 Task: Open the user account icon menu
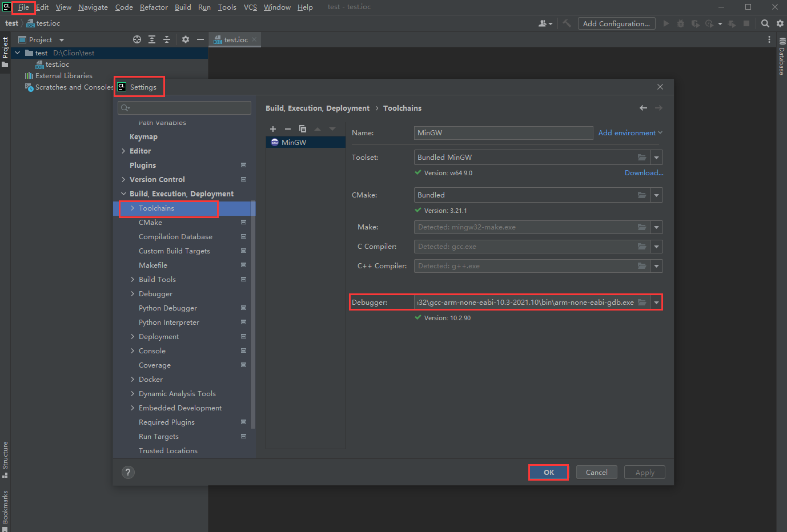pos(545,23)
